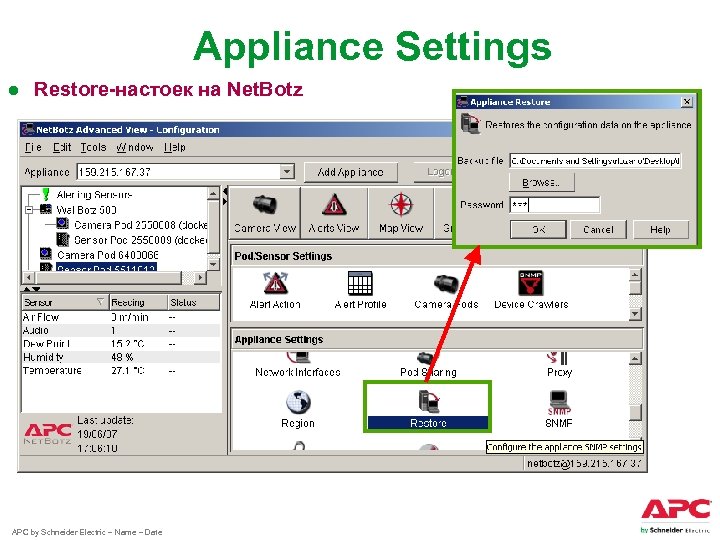Open Alert Profile calendar icon
Viewport: 720px width, 540px height.
pyautogui.click(x=360, y=290)
